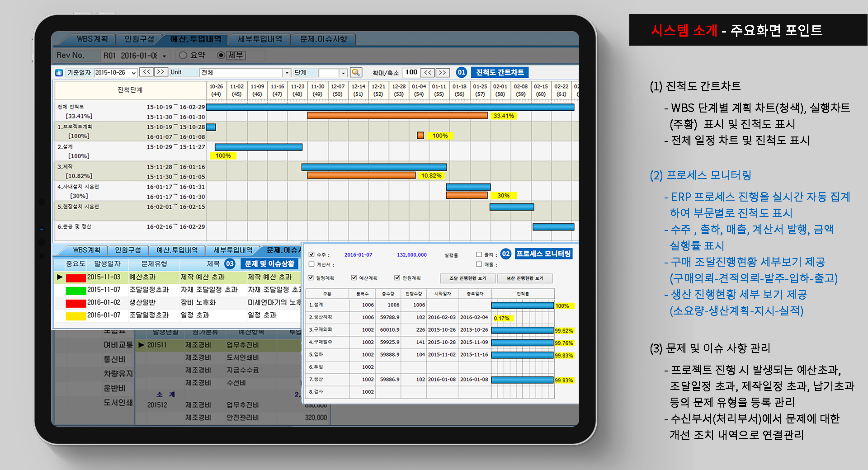Click the orange 33.41% overall progress bar
The height and width of the screenshot is (470, 868).
coord(397,116)
